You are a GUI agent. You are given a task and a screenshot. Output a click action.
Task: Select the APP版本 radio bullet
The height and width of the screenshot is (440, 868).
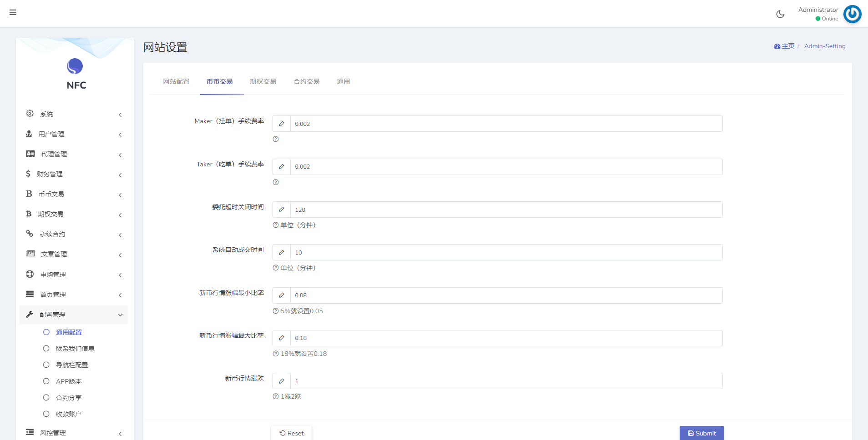(46, 381)
